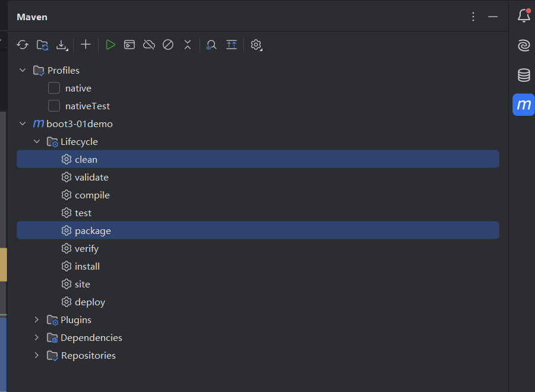This screenshot has width=535, height=392.
Task: Enable the nativeTest profile checkbox
Action: click(x=54, y=106)
